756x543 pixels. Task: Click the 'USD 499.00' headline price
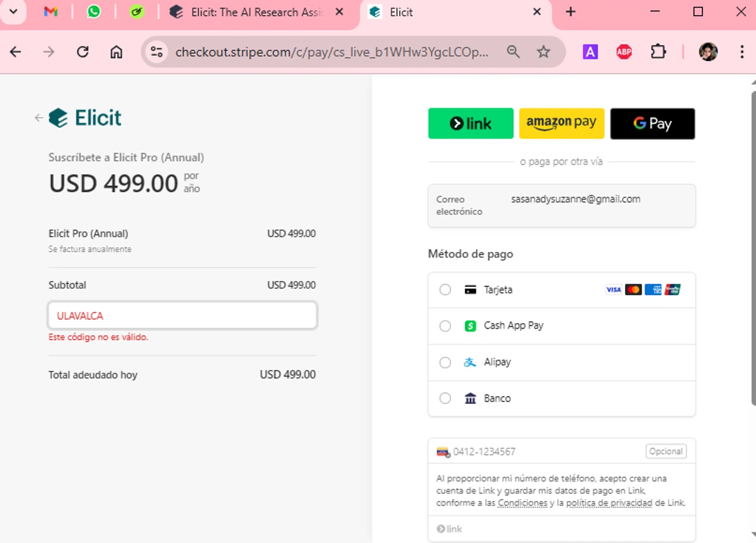[x=113, y=183]
